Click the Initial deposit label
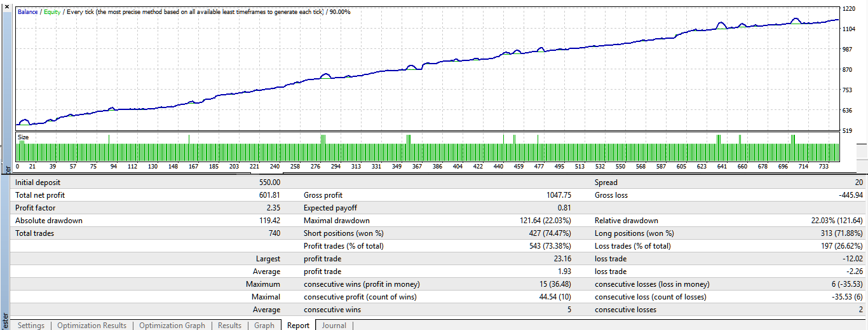The width and height of the screenshot is (868, 330). coord(37,182)
